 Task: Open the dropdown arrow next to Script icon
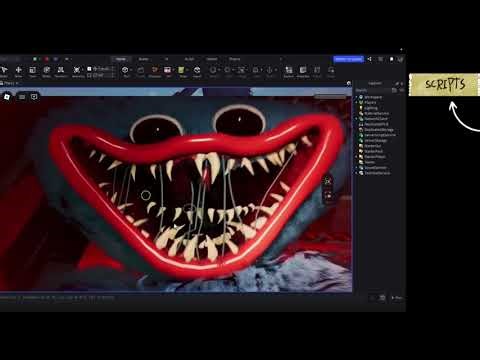click(x=187, y=70)
